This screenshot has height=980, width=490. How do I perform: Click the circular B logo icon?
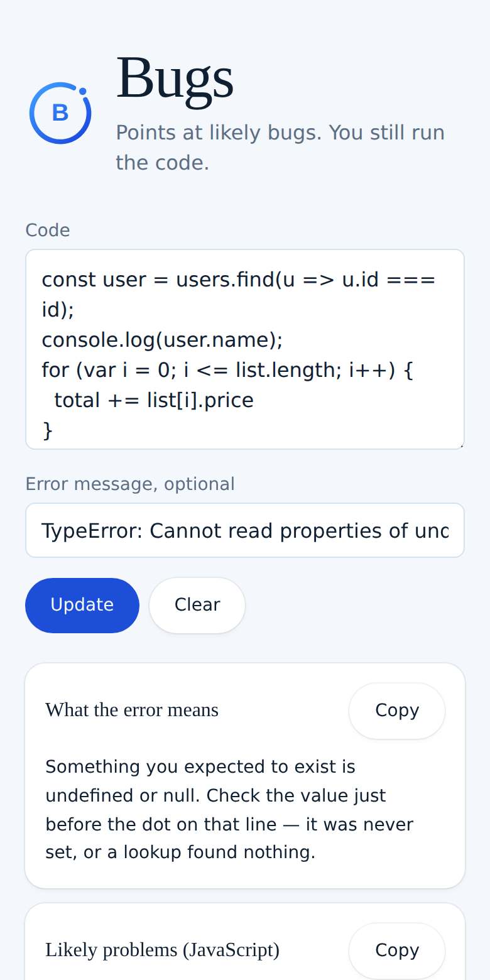pos(60,112)
